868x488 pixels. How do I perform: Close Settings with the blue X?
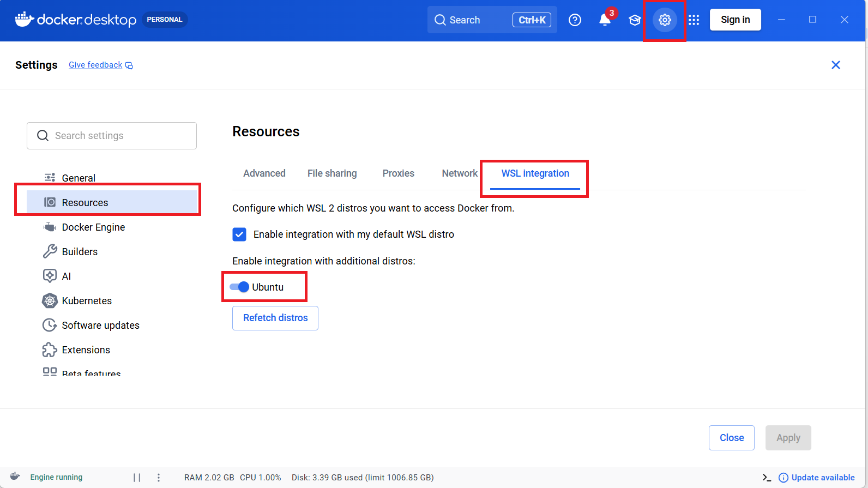point(836,65)
